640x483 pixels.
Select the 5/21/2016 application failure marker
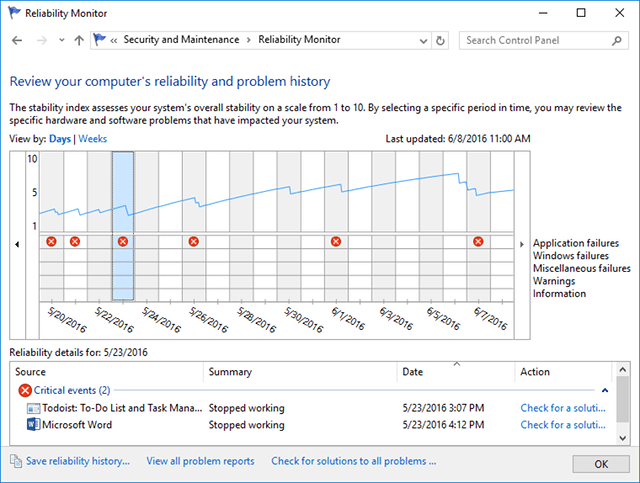[x=75, y=242]
